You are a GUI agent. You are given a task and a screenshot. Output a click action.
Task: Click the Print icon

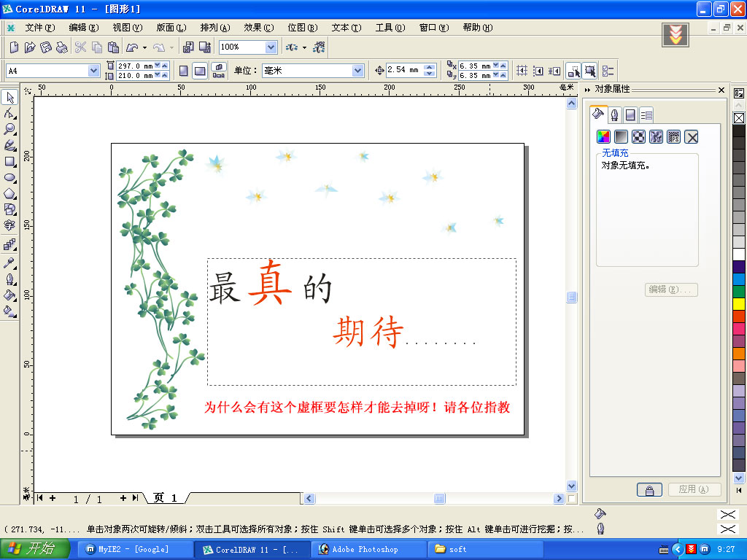pos(61,47)
